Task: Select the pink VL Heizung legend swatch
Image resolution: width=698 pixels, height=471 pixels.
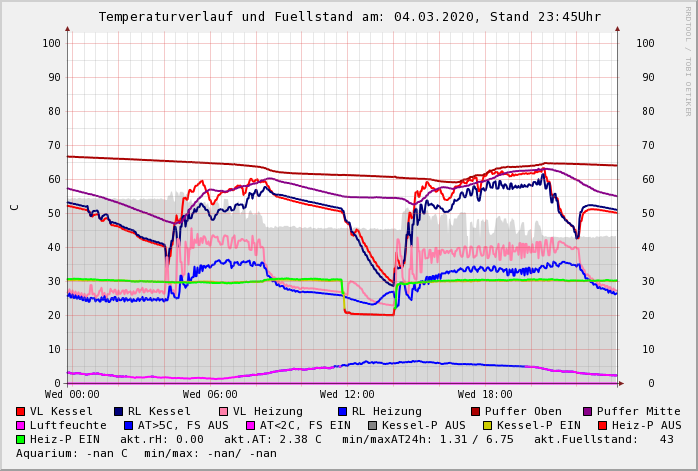Action: point(224,412)
